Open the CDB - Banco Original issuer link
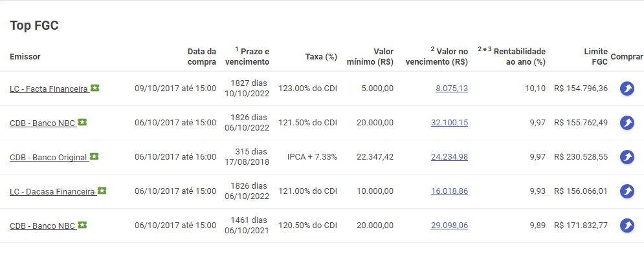Screen dimensions: 644x263 [x=48, y=157]
